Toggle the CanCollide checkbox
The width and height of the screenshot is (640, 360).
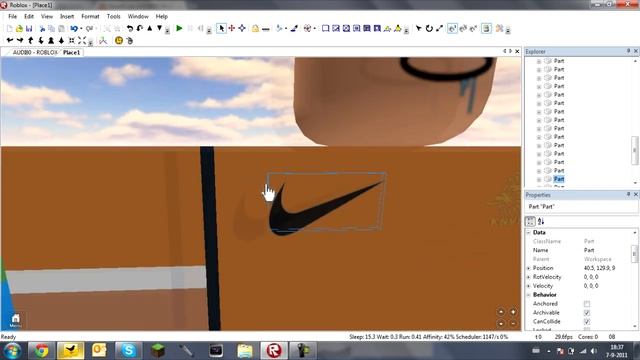[587, 322]
